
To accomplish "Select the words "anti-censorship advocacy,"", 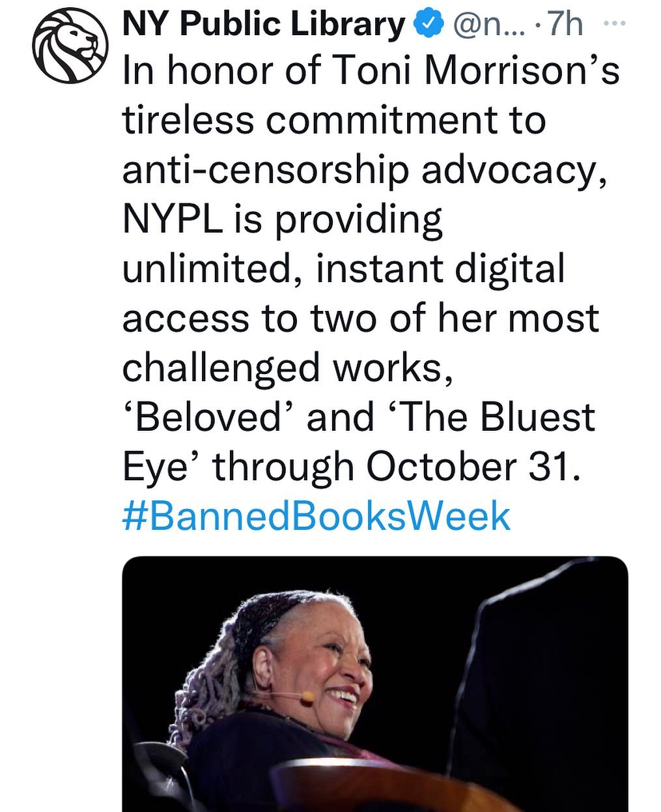I will coord(369,170).
